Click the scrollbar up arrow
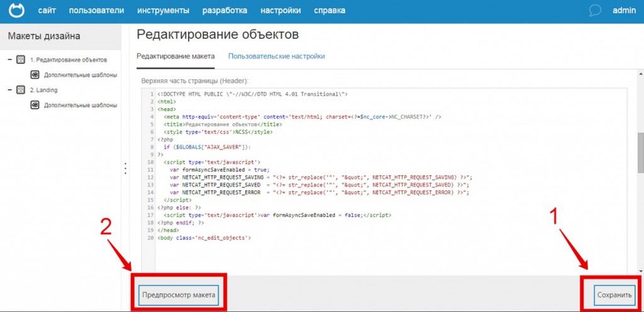This screenshot has height=312, width=644. [640, 73]
